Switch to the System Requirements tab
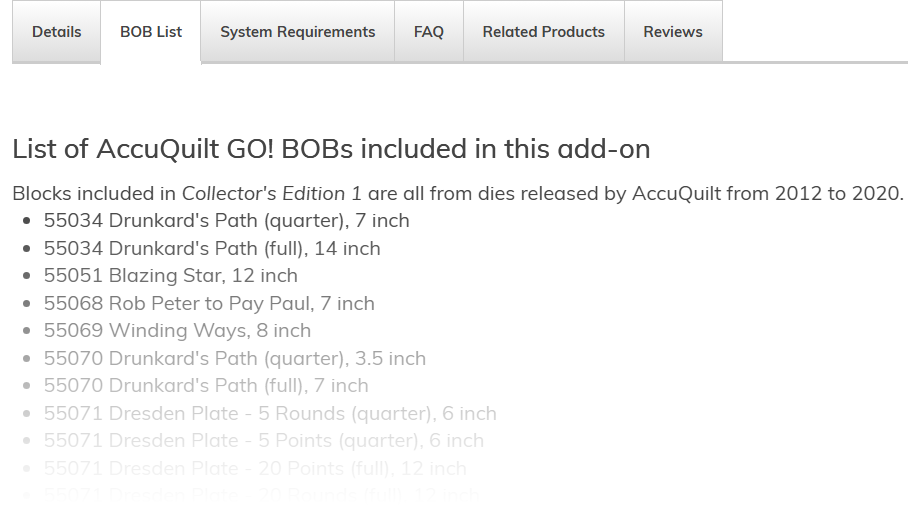 pyautogui.click(x=297, y=32)
